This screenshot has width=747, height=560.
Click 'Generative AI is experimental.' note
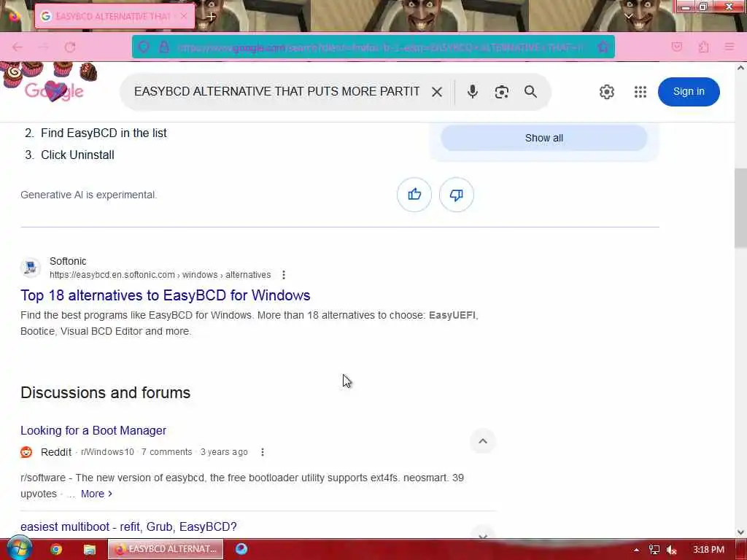[x=88, y=195]
